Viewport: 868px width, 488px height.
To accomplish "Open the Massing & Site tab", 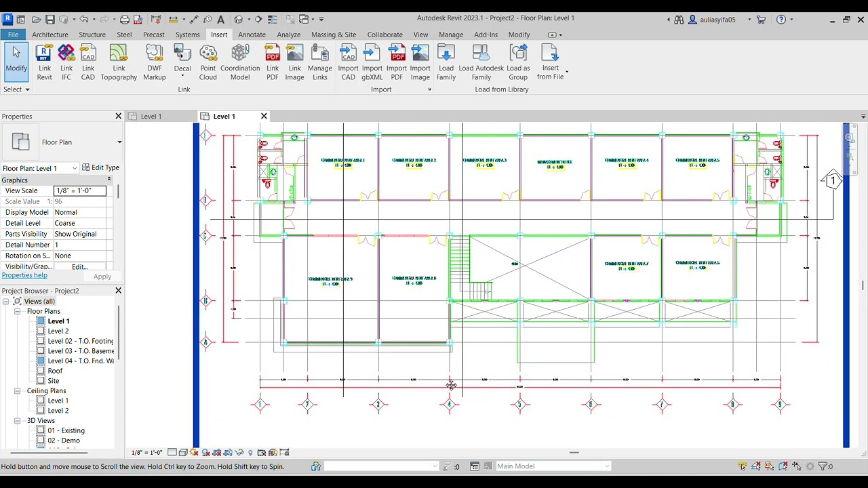I will click(334, 35).
